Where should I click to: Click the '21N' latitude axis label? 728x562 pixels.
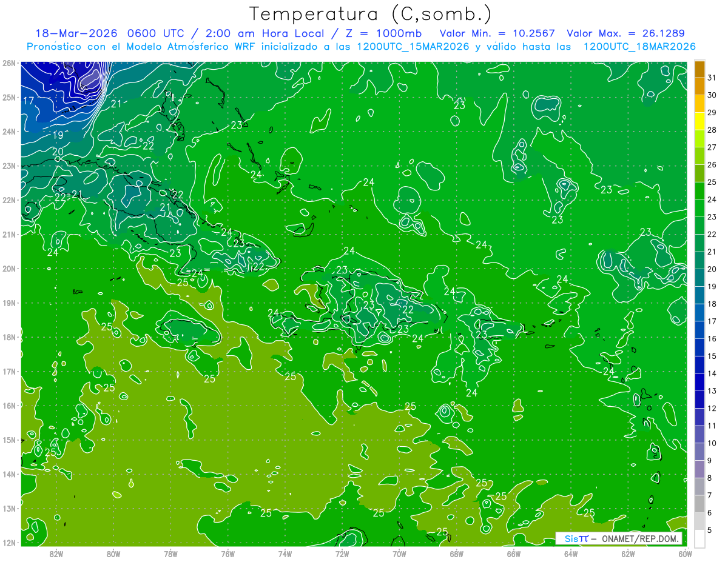(9, 235)
